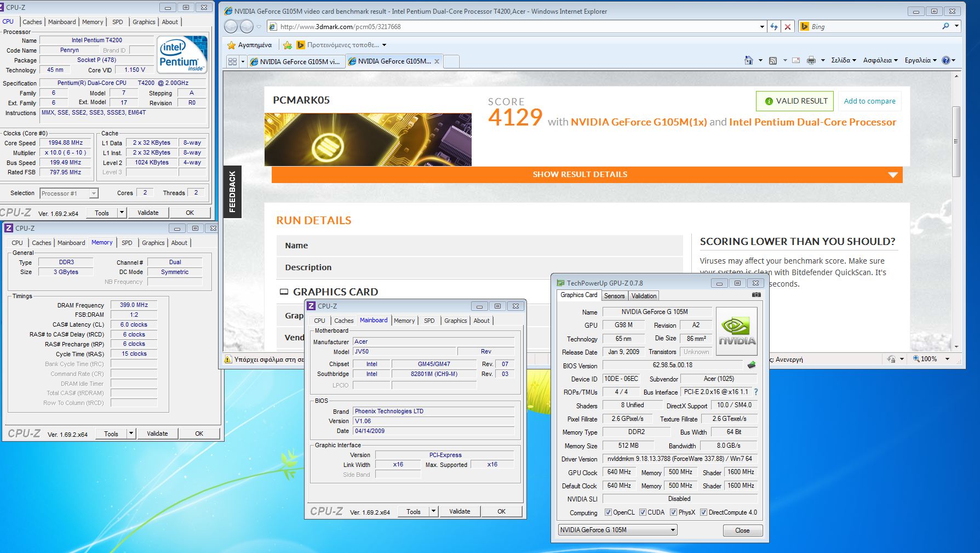
Task: Click the warning icon in IE status bar
Action: click(228, 360)
